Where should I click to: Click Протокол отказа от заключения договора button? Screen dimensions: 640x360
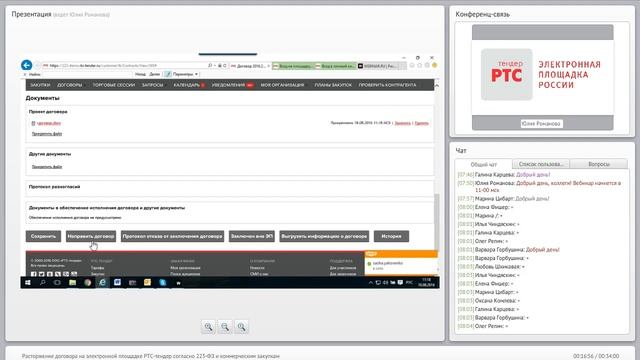(172, 236)
